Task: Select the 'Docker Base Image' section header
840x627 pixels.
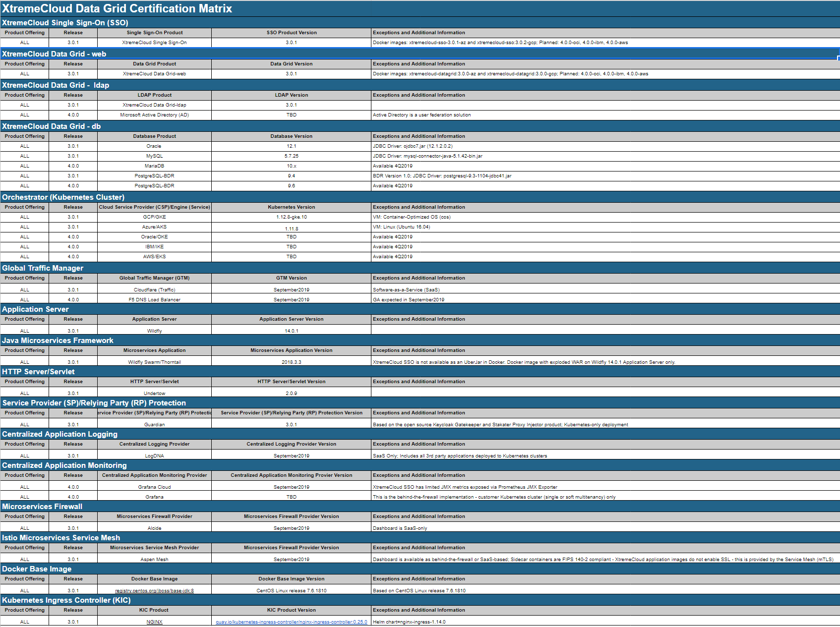Action: tap(37, 569)
